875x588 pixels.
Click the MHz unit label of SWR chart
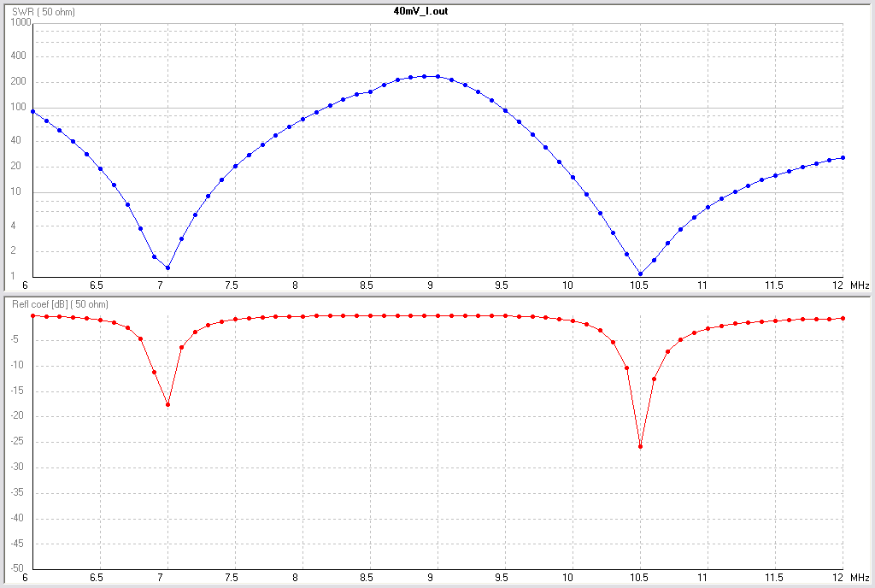tap(860, 284)
